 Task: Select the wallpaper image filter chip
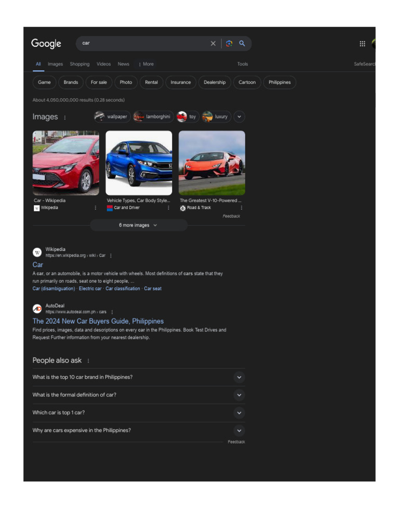pyautogui.click(x=112, y=117)
